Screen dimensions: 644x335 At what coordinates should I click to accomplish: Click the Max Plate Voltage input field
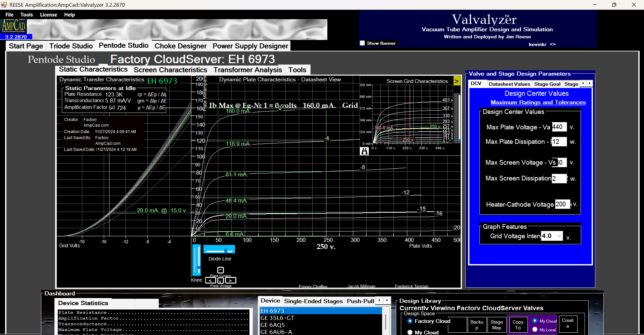tap(559, 127)
